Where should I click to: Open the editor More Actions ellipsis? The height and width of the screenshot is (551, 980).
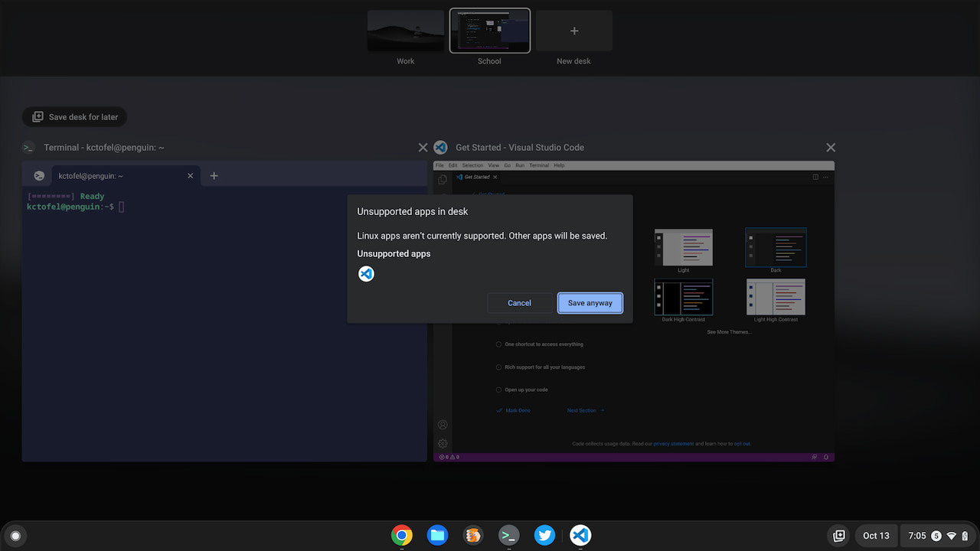click(826, 177)
